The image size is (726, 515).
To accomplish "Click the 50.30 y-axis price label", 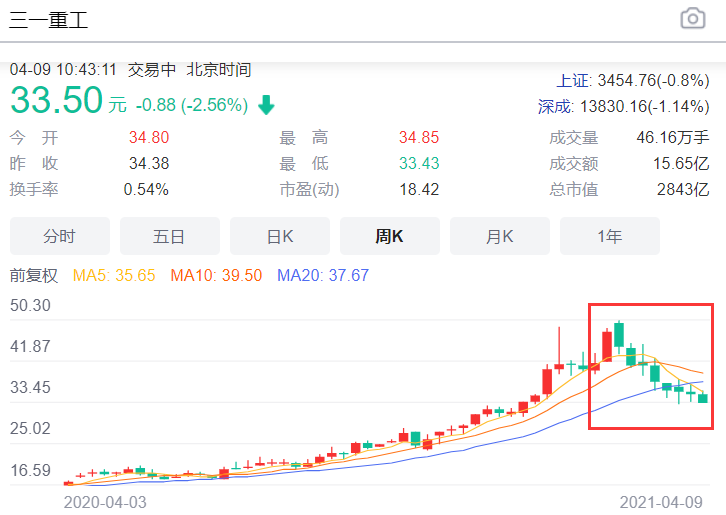I will (30, 306).
